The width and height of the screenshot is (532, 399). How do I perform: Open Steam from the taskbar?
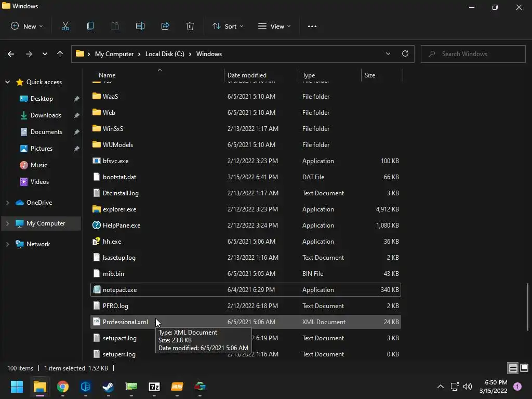108,387
